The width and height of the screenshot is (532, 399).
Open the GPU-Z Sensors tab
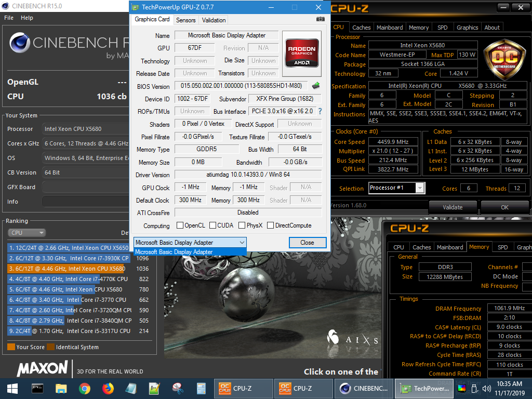tap(185, 20)
